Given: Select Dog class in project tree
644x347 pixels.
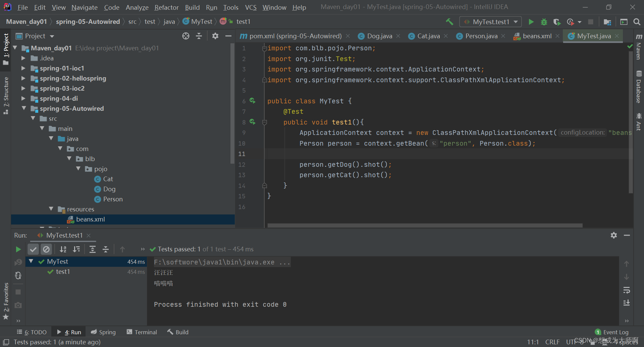Looking at the screenshot, I should pyautogui.click(x=109, y=189).
